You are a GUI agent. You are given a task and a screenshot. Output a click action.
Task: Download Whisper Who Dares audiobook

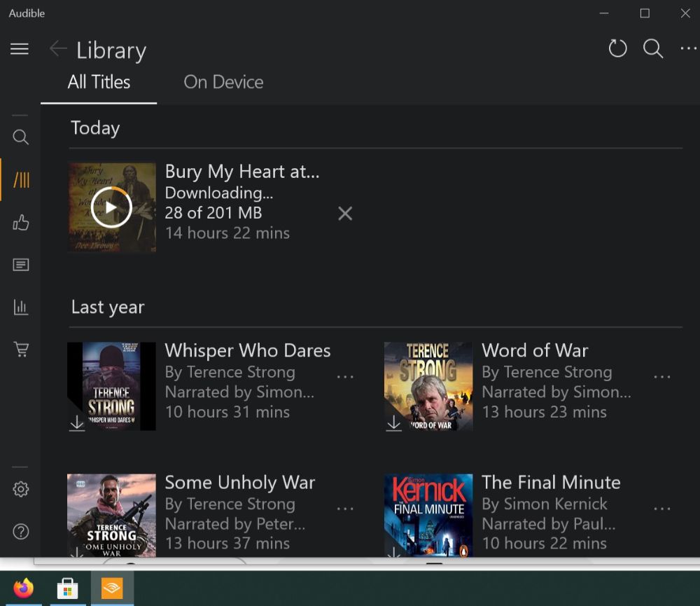[x=77, y=422]
